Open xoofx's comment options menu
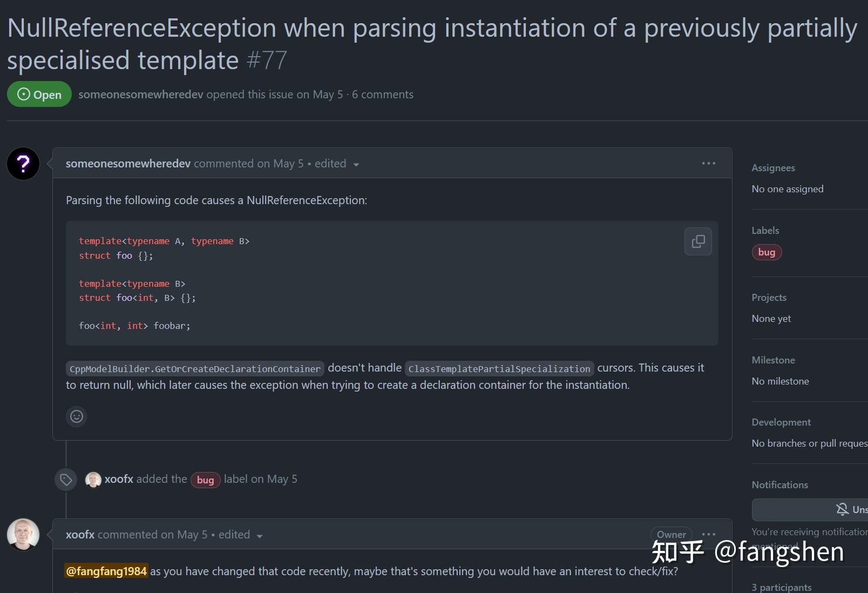The image size is (868, 593). [708, 534]
